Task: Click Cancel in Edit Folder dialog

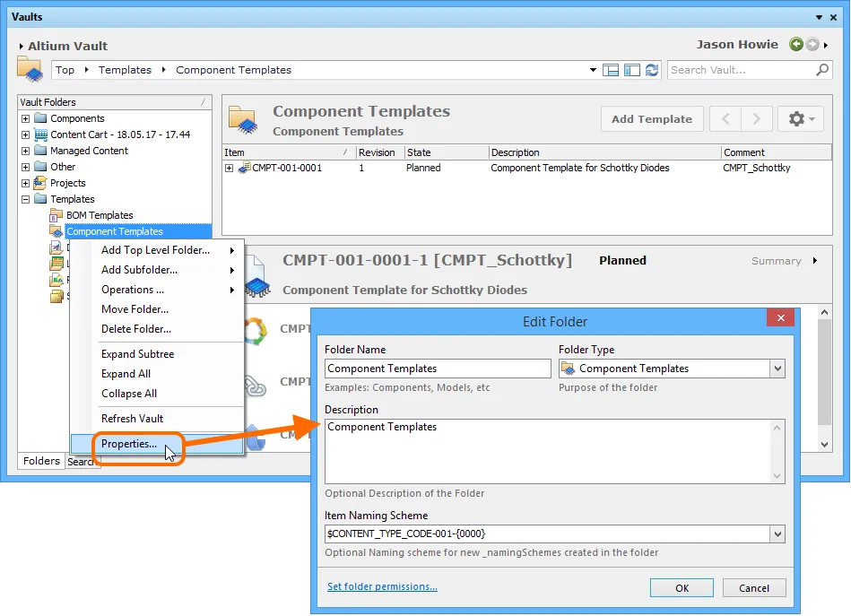Action: (x=754, y=588)
